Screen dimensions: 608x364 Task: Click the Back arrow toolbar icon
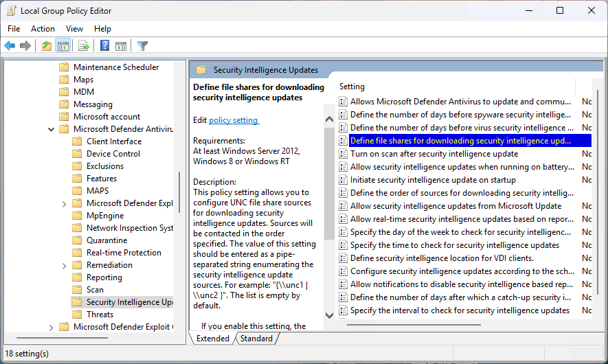click(10, 46)
